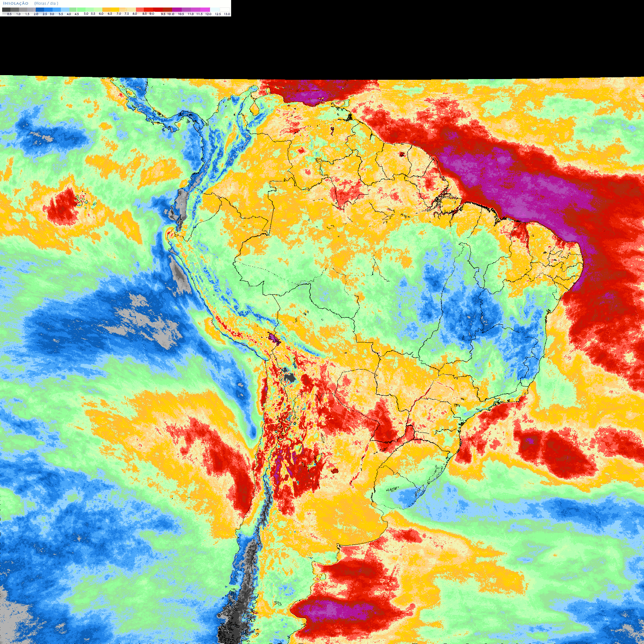Viewport: 644px width, 644px height.
Task: Click the 3.5 legend value
Action: [61, 14]
